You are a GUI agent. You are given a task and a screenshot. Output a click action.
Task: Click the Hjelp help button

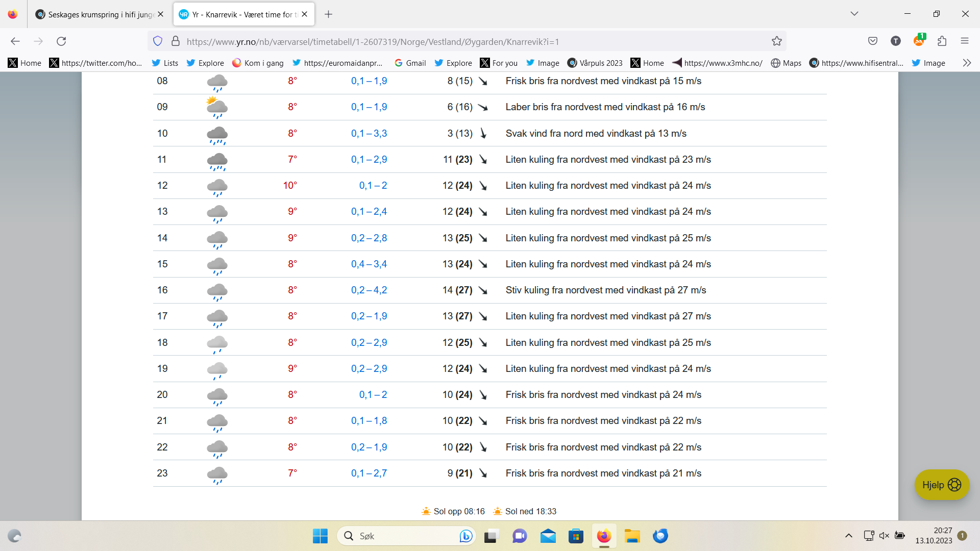942,485
